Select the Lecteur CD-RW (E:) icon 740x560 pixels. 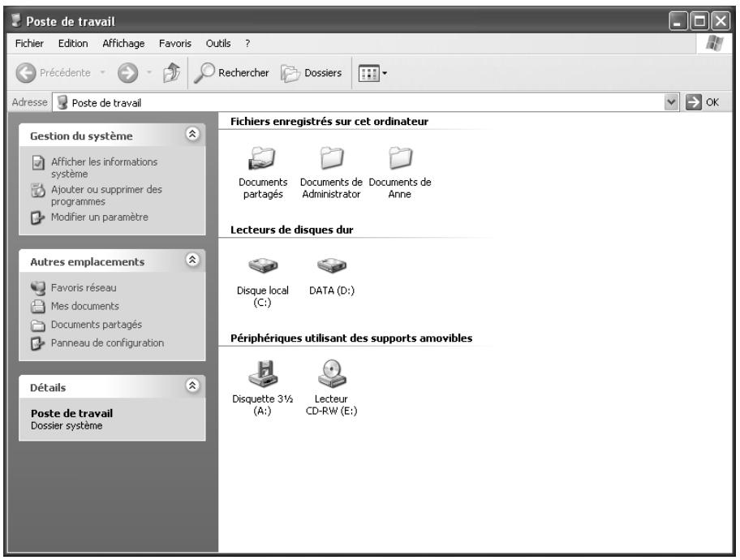click(x=331, y=373)
